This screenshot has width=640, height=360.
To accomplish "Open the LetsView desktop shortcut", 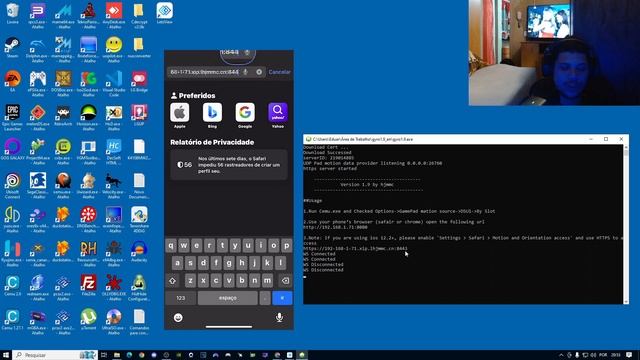I will pos(164,13).
